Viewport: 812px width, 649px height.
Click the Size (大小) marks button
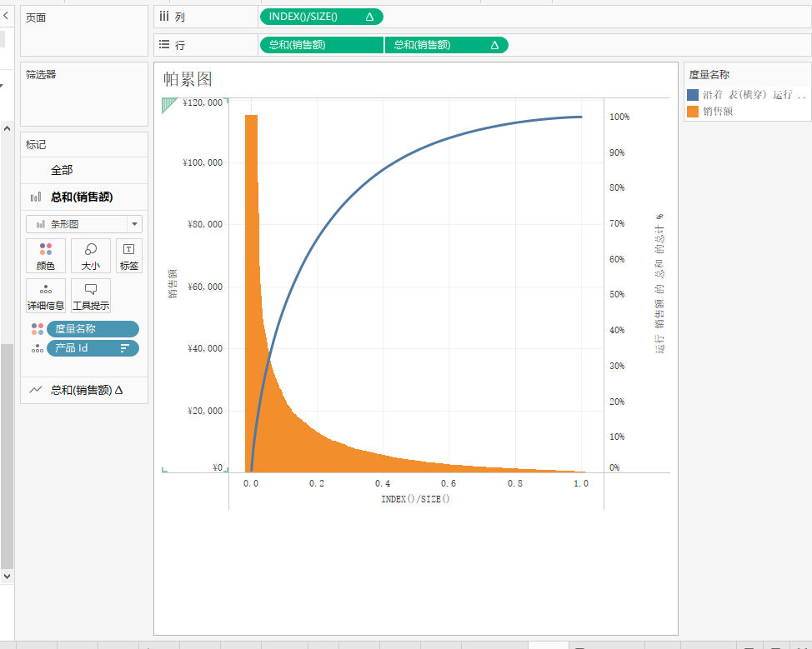(91, 256)
